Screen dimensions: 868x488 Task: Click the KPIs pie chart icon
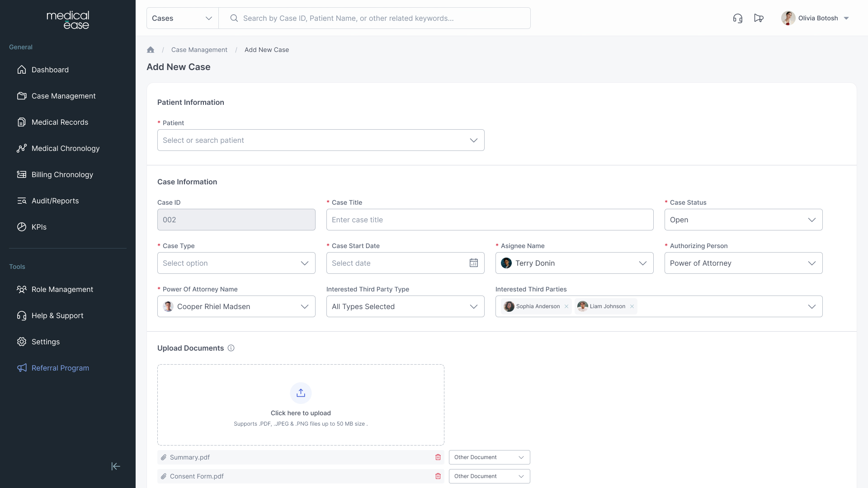(22, 227)
